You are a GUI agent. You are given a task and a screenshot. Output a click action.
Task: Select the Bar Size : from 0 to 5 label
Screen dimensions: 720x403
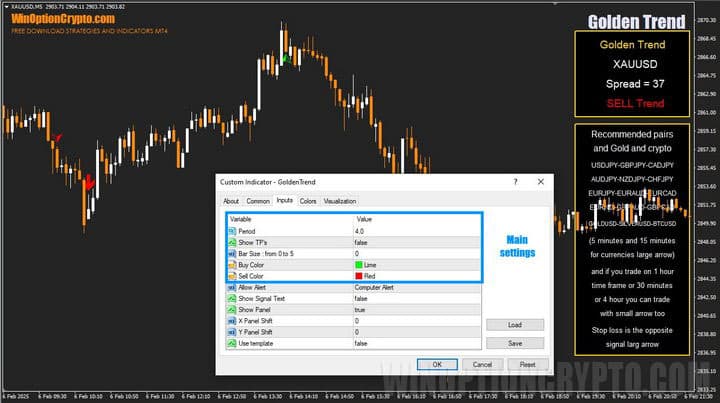tap(266, 253)
